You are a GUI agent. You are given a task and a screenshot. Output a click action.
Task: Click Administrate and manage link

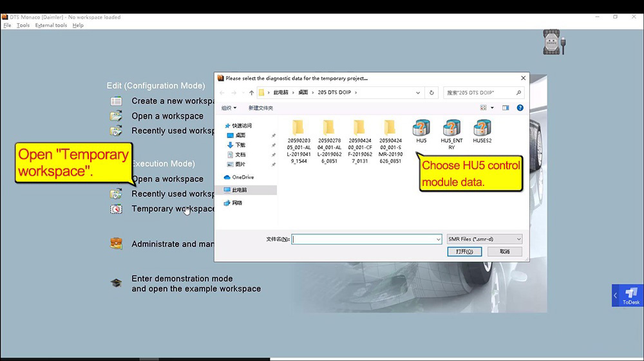pyautogui.click(x=173, y=244)
